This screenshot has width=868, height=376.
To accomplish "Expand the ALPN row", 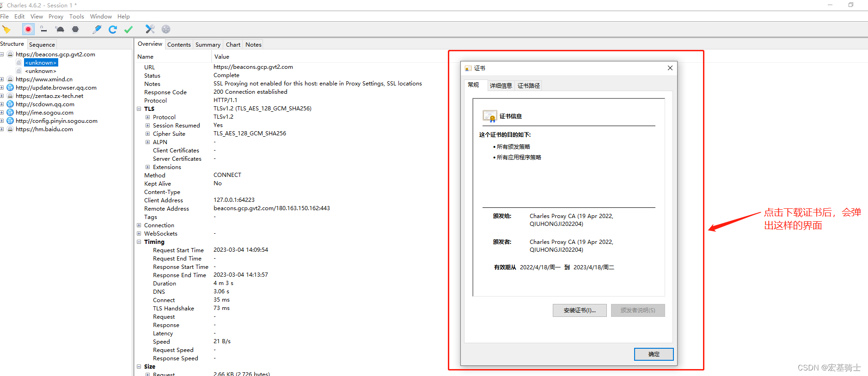I will 147,142.
